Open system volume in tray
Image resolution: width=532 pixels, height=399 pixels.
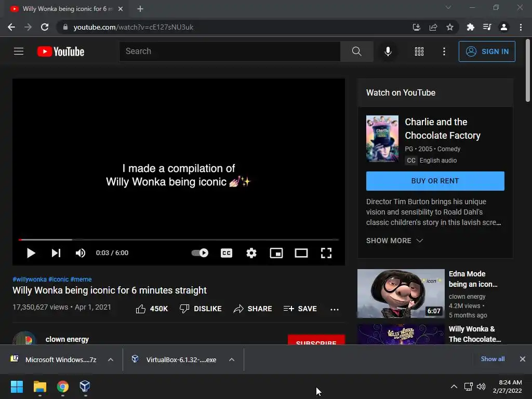tap(481, 387)
